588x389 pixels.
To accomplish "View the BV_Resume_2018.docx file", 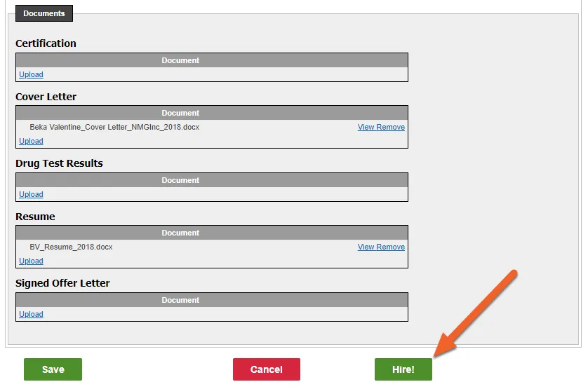I will [x=366, y=247].
